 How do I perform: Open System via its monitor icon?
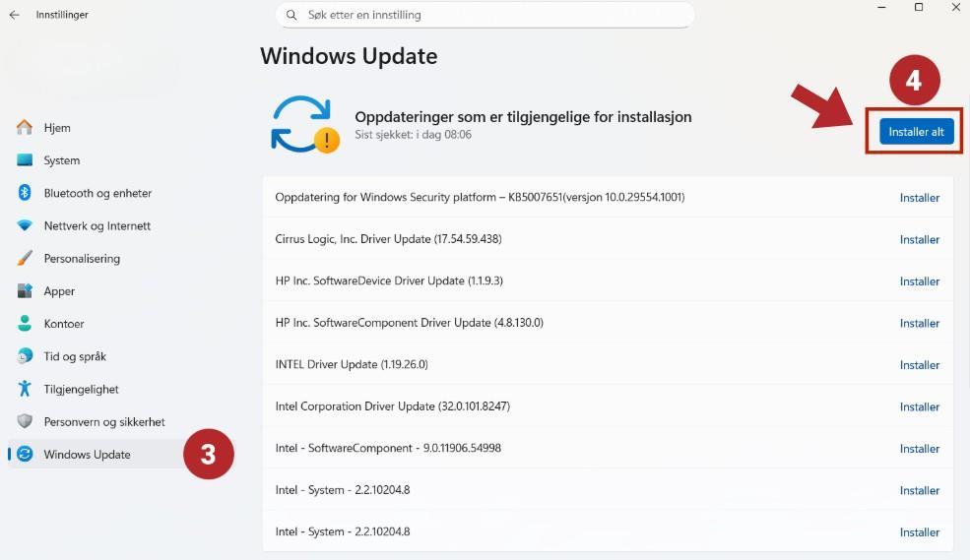click(x=25, y=160)
